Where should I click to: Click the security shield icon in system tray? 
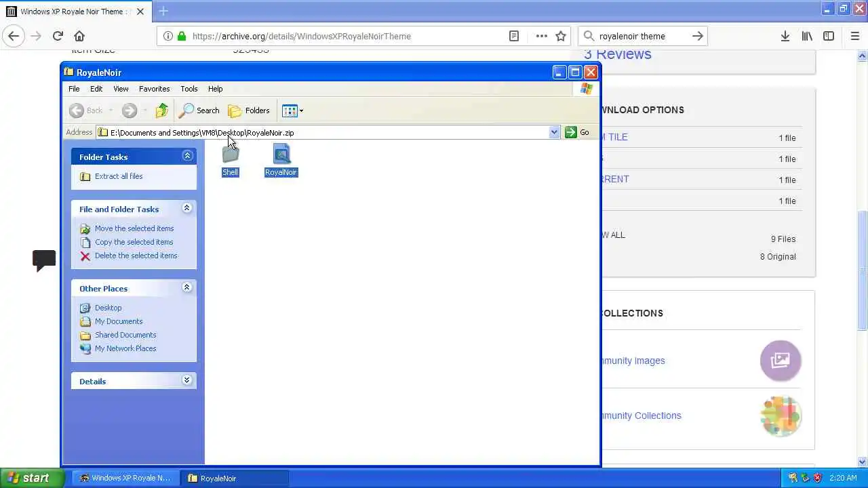coord(818,478)
